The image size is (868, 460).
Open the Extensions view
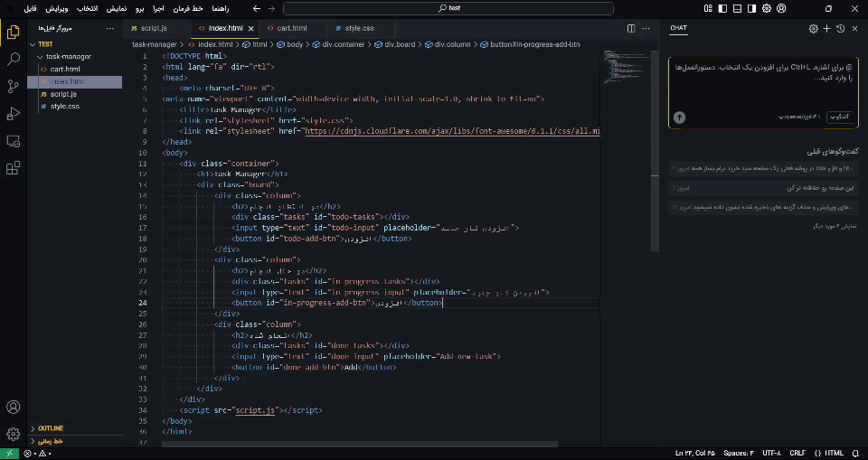point(14,168)
